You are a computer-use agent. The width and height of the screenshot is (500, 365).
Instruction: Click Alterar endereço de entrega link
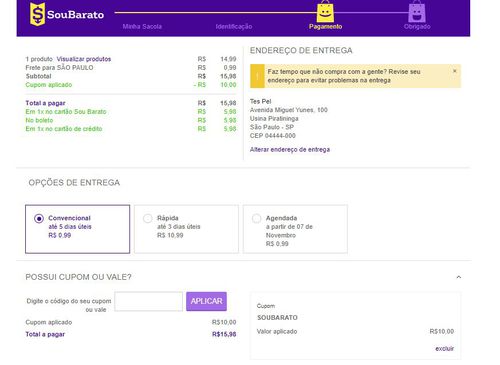pyautogui.click(x=290, y=150)
